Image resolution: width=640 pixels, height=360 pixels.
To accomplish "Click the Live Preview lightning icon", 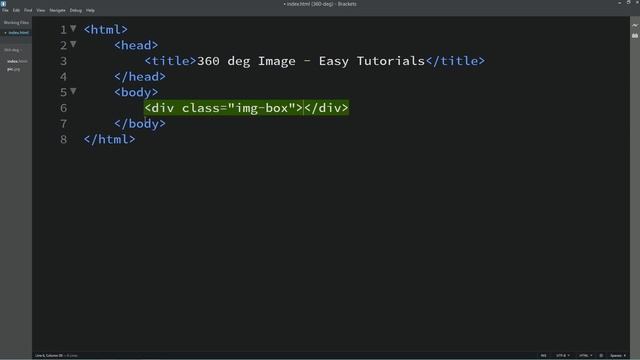I will point(635,25).
